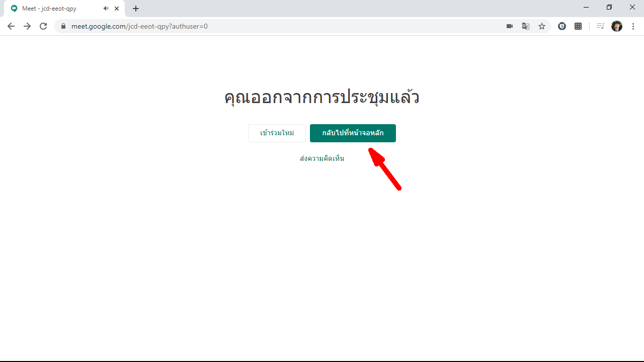644x362 pixels.
Task: Bookmark this page with the star icon
Action: [x=542, y=26]
